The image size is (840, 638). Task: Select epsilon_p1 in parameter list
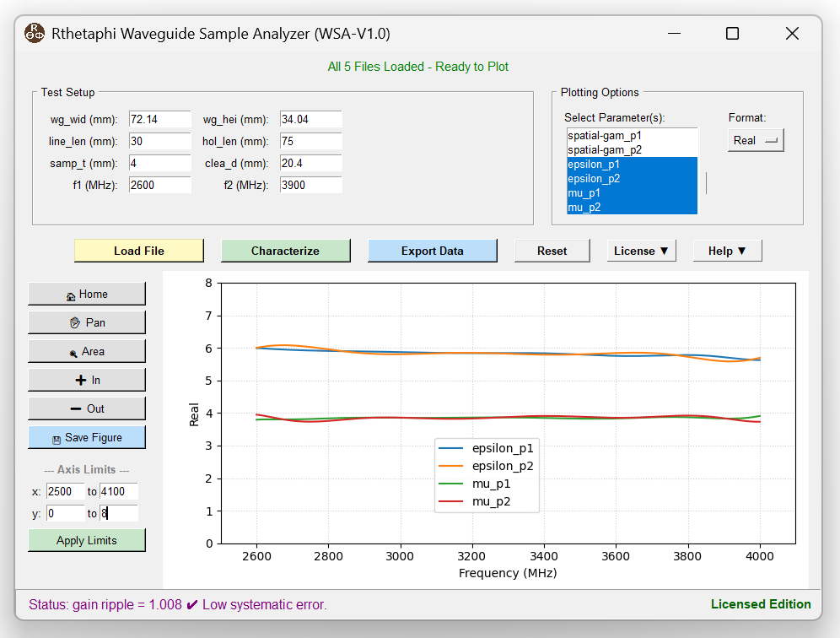tap(633, 164)
